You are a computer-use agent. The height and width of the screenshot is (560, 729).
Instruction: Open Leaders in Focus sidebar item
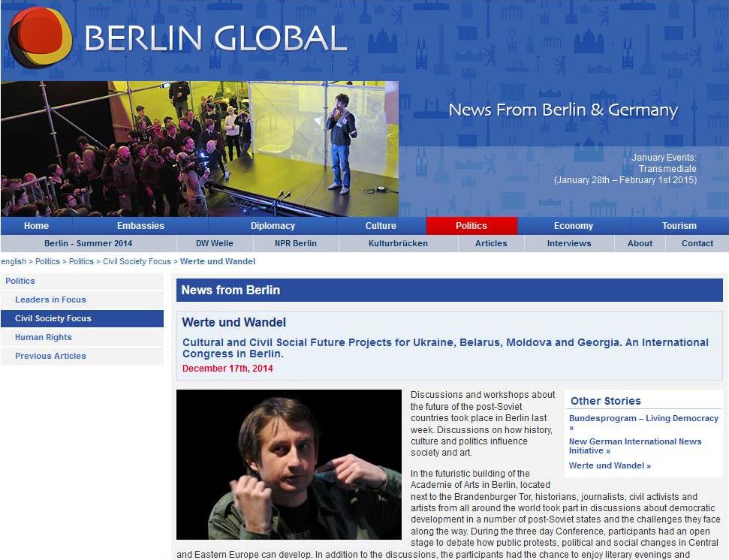pos(82,300)
